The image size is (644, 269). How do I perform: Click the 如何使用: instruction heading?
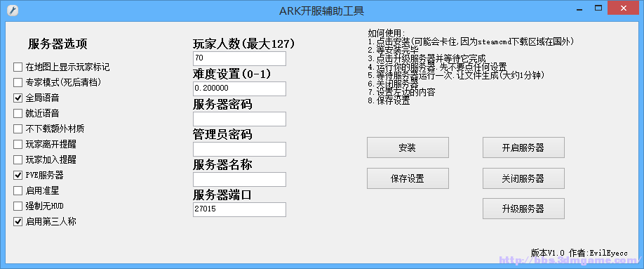[387, 33]
